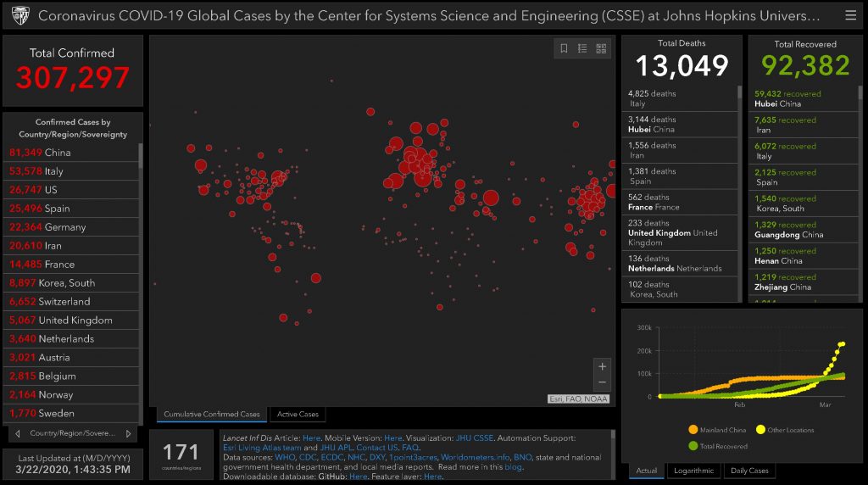
Task: Open the JHU APL link
Action: pyautogui.click(x=336, y=448)
